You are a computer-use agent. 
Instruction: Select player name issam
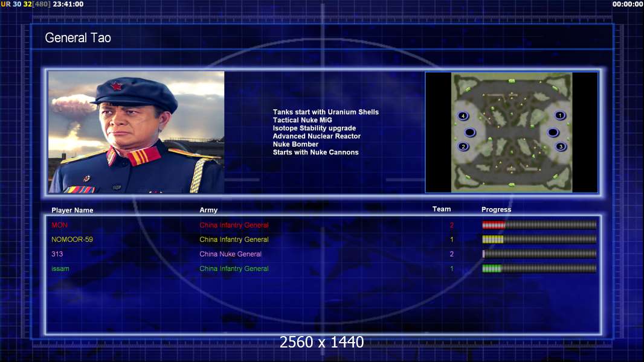click(x=60, y=269)
